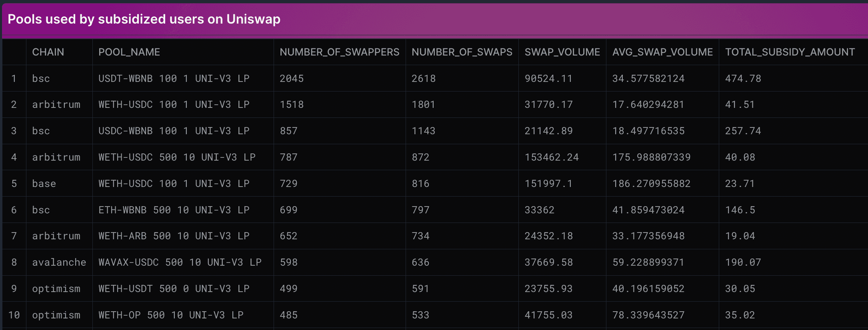Click number of swaps value 533

coord(420,315)
